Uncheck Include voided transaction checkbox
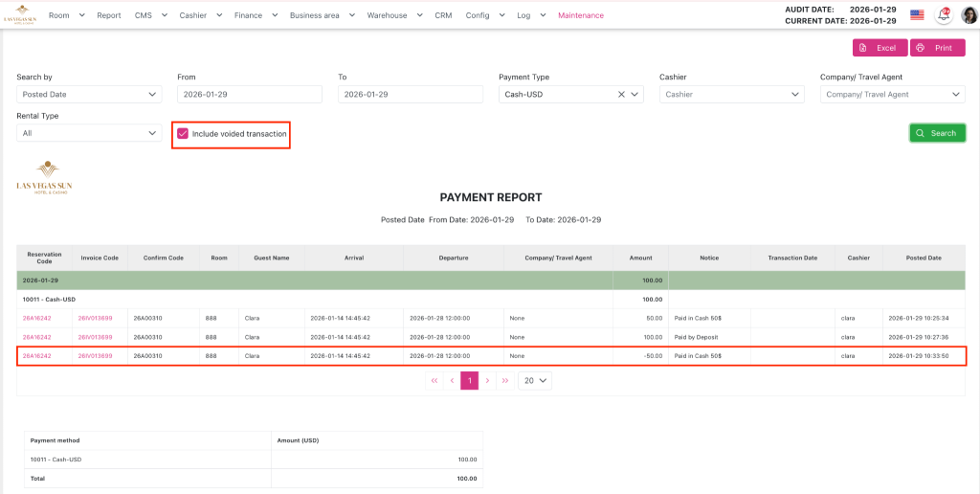Screen dimensions: 980x494 (x=183, y=134)
